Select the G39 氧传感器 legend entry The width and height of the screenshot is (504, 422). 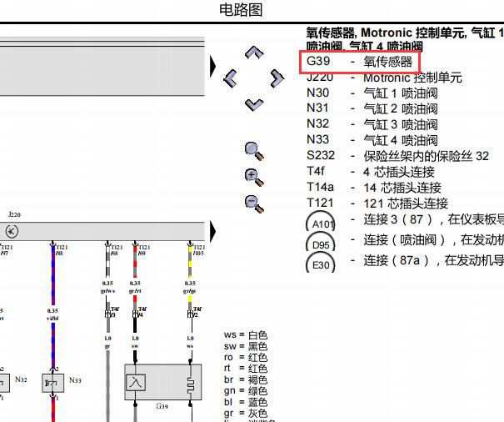(x=359, y=62)
